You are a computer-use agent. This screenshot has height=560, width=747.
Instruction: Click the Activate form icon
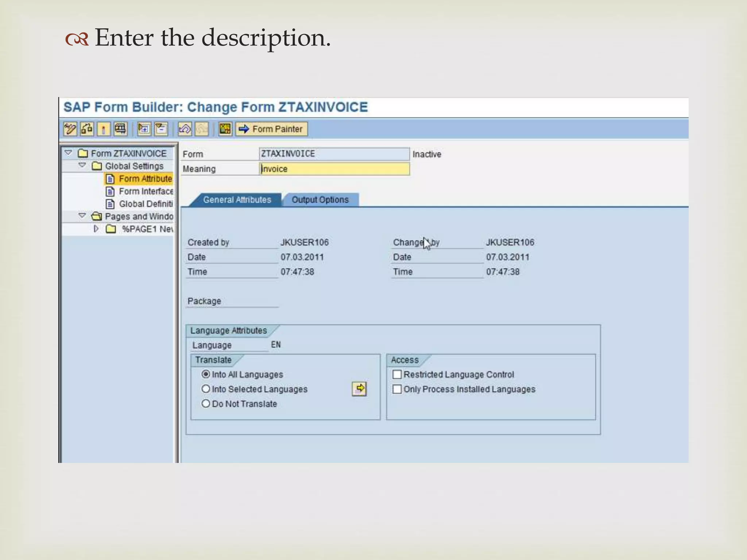pyautogui.click(x=104, y=129)
